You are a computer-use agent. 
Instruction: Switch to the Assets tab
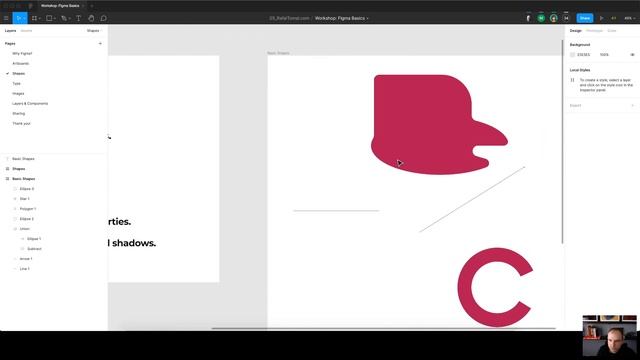26,31
